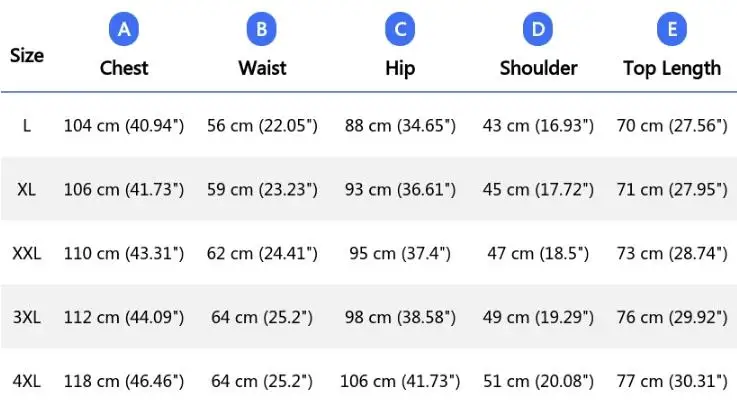Viewport: 737px width, 405px height.
Task: Click the 95 cm hip value for XXL
Action: click(x=400, y=253)
